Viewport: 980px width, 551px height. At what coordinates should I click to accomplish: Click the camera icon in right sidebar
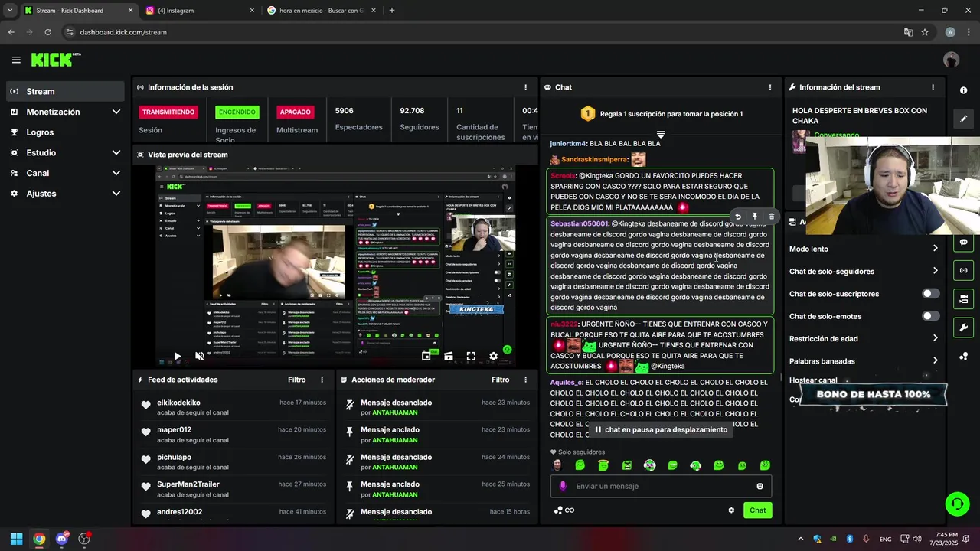click(x=963, y=298)
